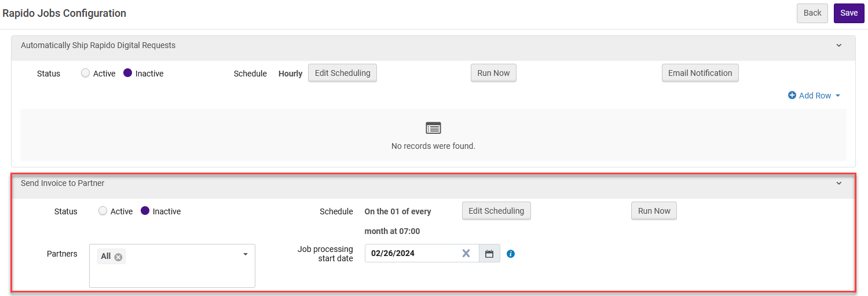Click the blue info icon beside date field
This screenshot has height=296, width=868.
tap(511, 254)
